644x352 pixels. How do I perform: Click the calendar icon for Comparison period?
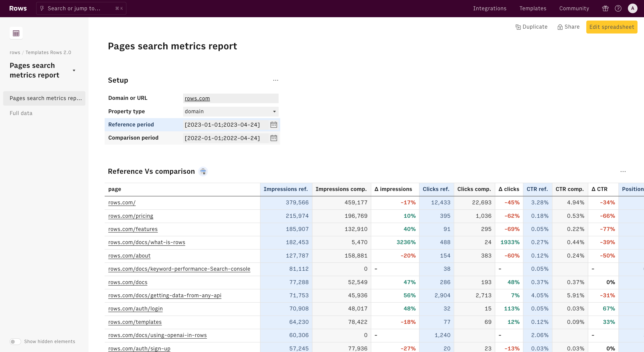[274, 138]
